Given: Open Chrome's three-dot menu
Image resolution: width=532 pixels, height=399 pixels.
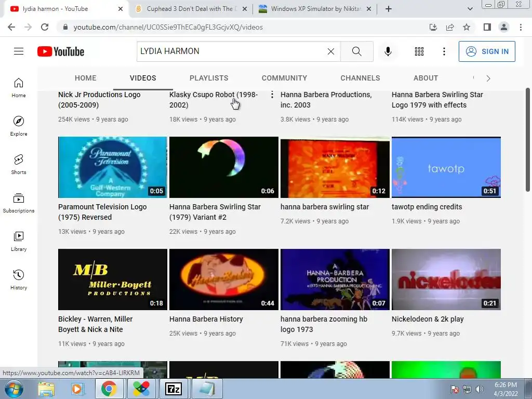Looking at the screenshot, I should click(521, 27).
